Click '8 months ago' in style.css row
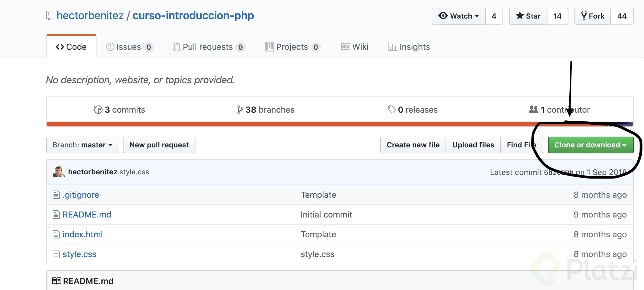The width and height of the screenshot is (644, 290). (600, 254)
